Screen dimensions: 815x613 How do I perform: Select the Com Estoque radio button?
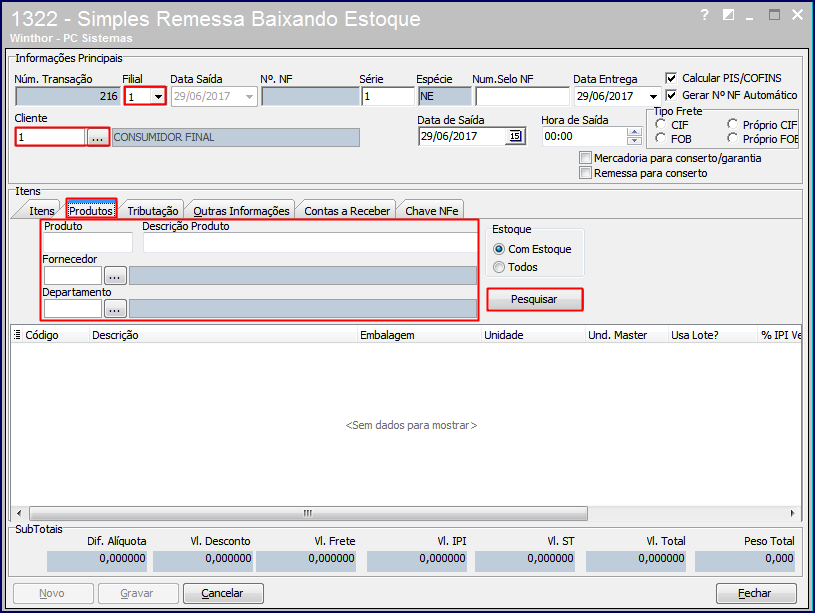coord(499,249)
